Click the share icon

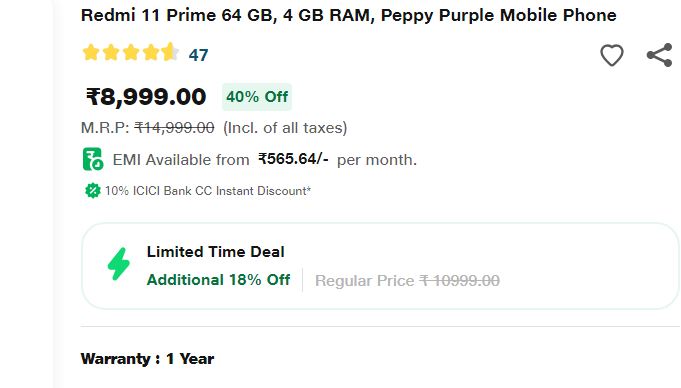[x=659, y=55]
